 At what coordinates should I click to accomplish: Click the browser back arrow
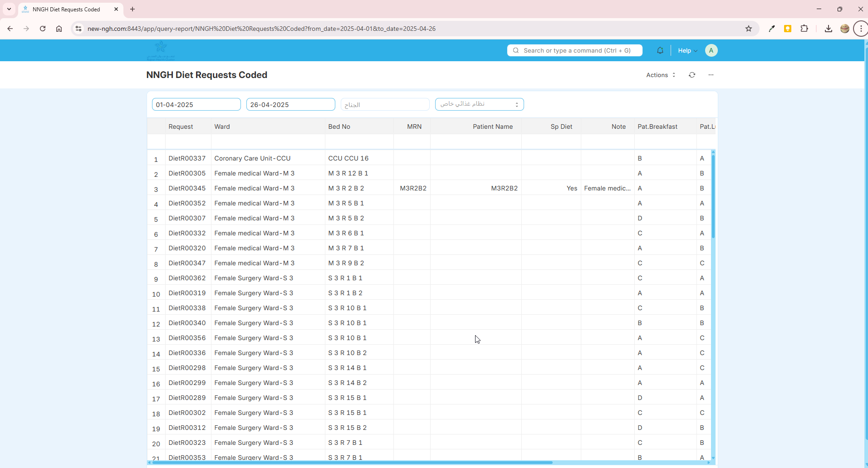point(10,29)
